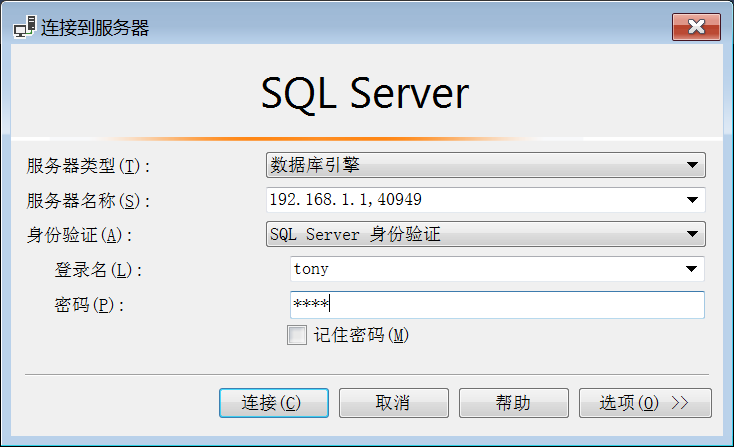Click the 服务器类型(T) label
This screenshot has height=447, width=734.
[88, 166]
